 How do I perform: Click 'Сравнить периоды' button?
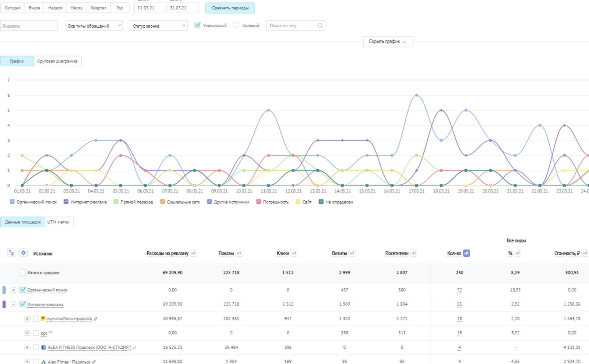click(x=230, y=8)
